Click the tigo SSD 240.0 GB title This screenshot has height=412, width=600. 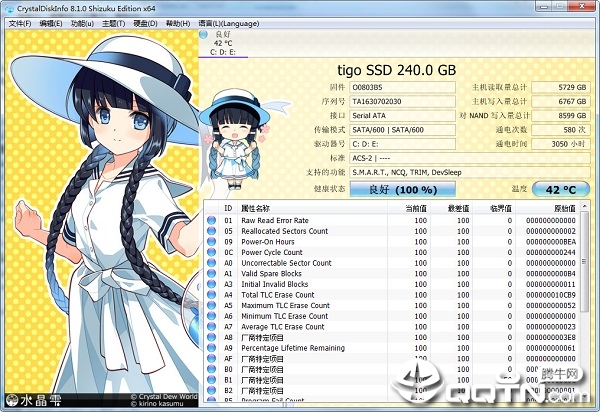pos(396,70)
